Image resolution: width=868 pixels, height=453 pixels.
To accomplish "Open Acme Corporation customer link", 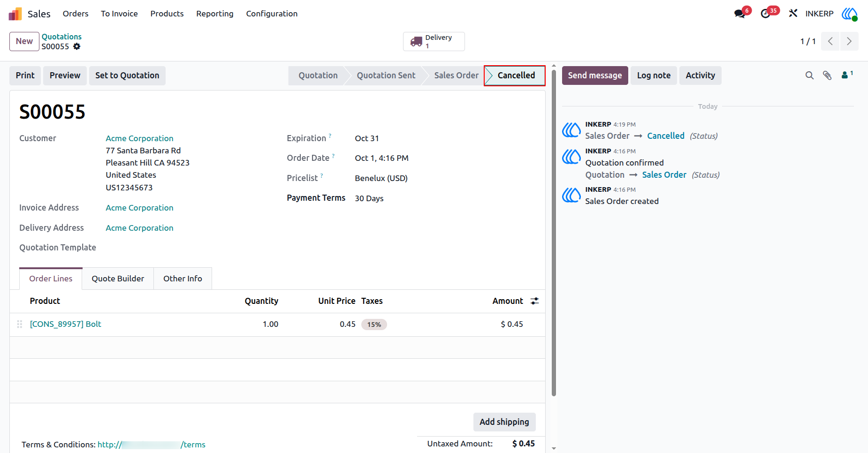I will [x=139, y=138].
